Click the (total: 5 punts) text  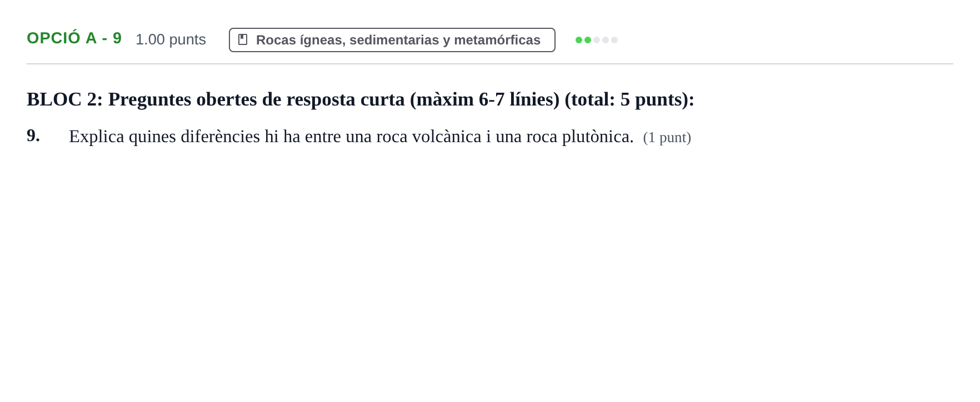point(629,99)
